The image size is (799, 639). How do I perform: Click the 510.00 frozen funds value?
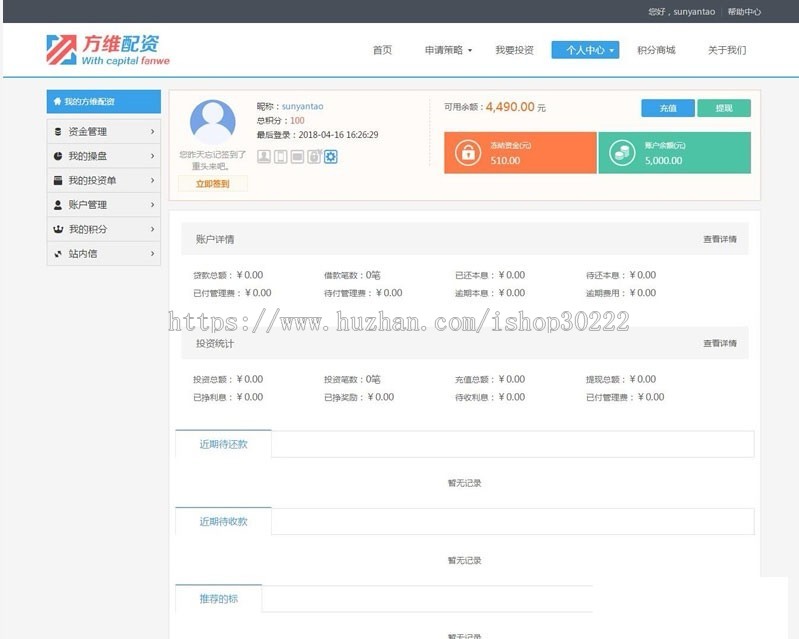pos(505,161)
